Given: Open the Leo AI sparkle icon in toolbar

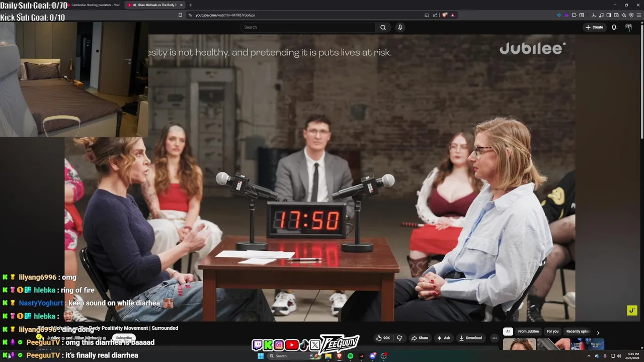Looking at the screenshot, I should (x=624, y=15).
